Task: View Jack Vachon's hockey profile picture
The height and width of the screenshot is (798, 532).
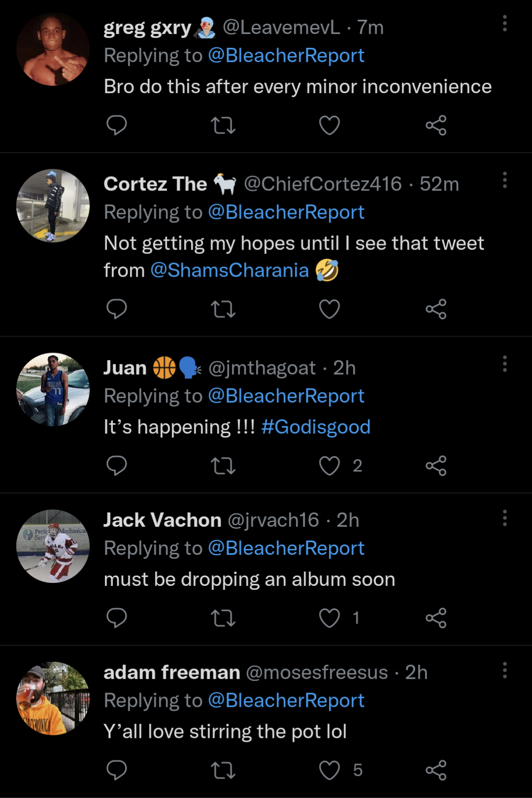Action: pyautogui.click(x=53, y=546)
